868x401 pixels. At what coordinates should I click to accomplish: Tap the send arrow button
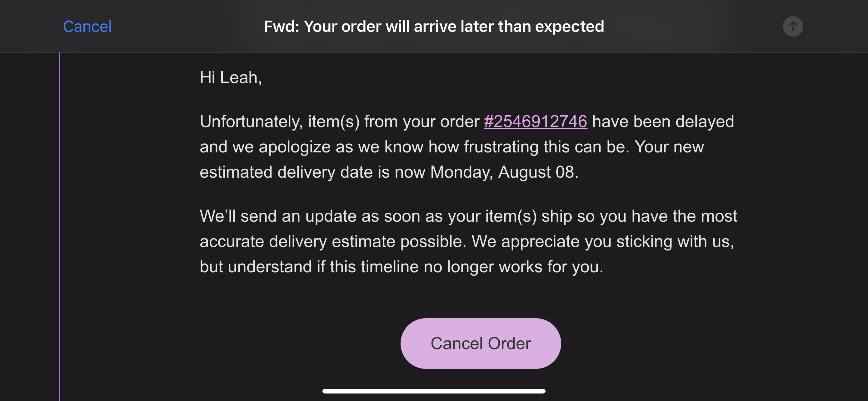[x=792, y=26]
